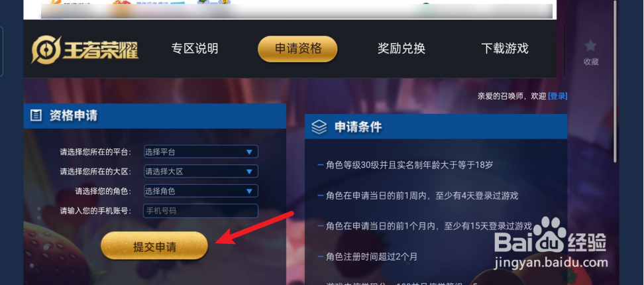644x285 pixels.
Task: Click the jingyan.baidu.com watermark text
Action: [x=551, y=262]
